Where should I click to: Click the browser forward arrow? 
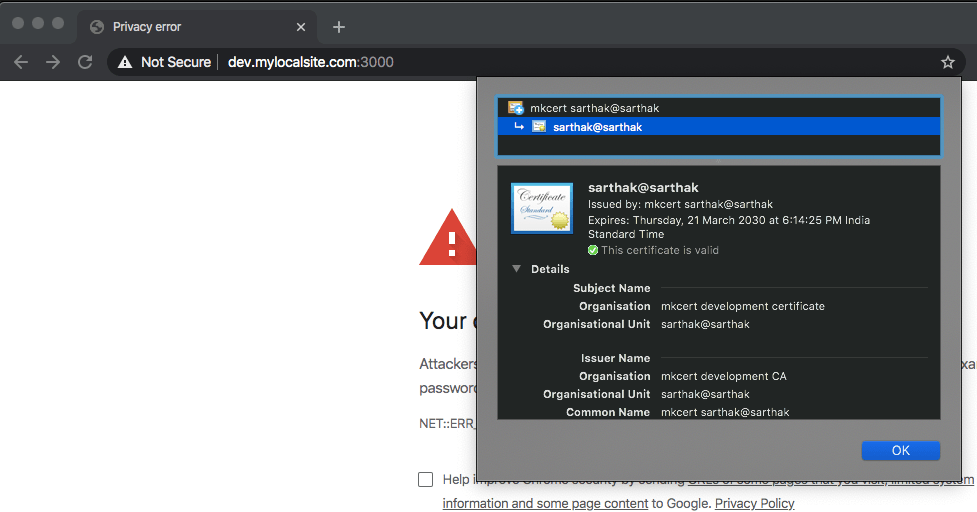click(53, 62)
